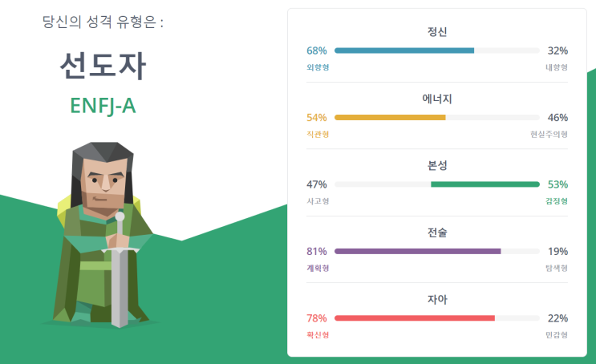Click the yellow 에너지 54% progress bar
Viewport: 596px width, 364px height.
pyautogui.click(x=437, y=117)
